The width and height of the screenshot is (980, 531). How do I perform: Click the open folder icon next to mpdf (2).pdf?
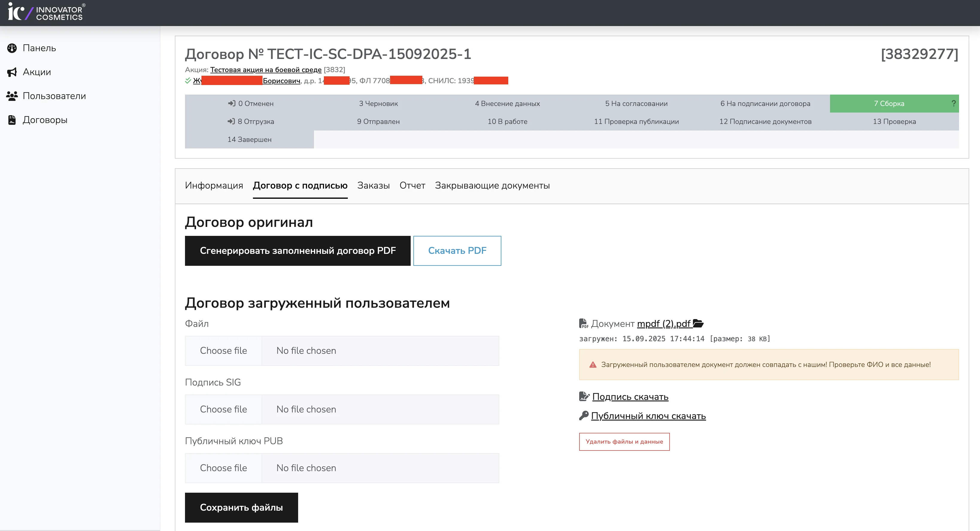(698, 324)
